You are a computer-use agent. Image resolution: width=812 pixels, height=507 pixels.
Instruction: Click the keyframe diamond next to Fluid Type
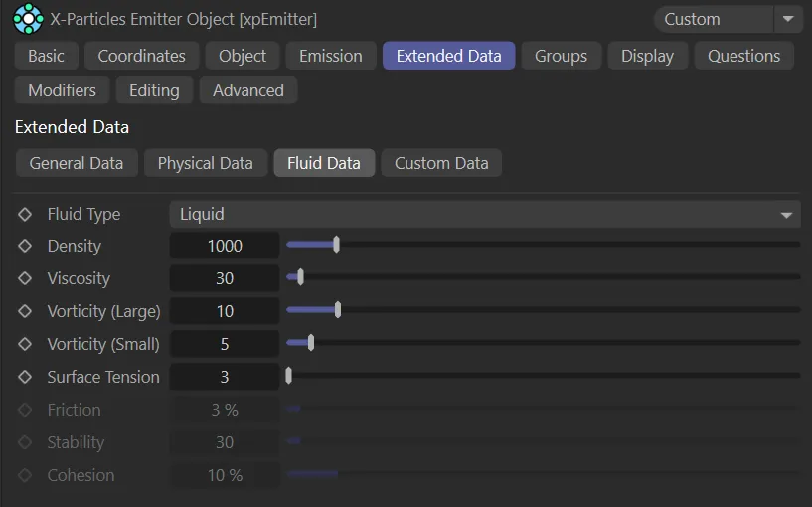click(25, 214)
